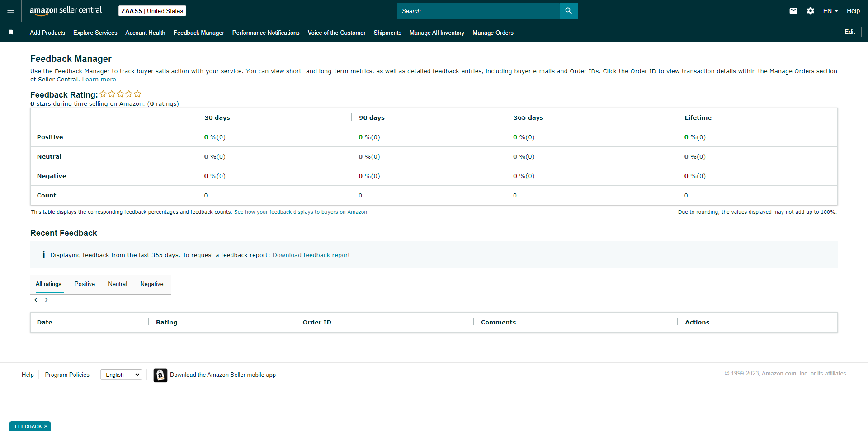Click the Order ID column header
Screen dimensions: 868x431
pyautogui.click(x=317, y=322)
